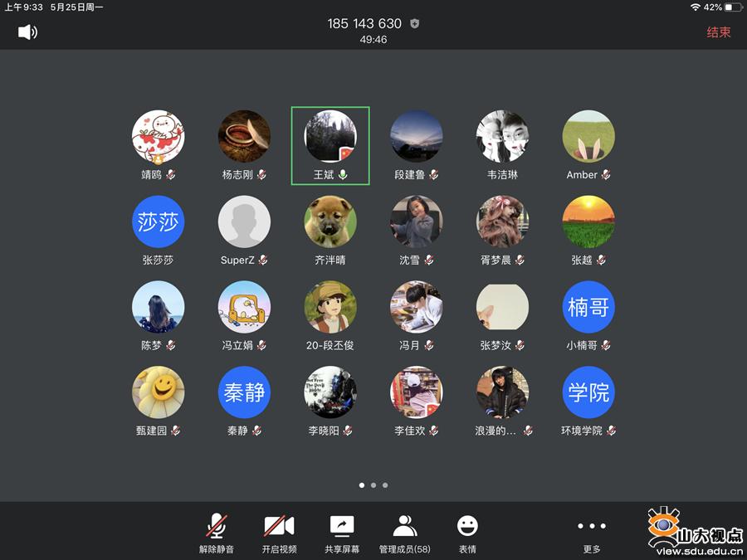Tap muted mic icon beside 段建鲁
Viewport: 747px width, 560px height.
pyautogui.click(x=433, y=175)
